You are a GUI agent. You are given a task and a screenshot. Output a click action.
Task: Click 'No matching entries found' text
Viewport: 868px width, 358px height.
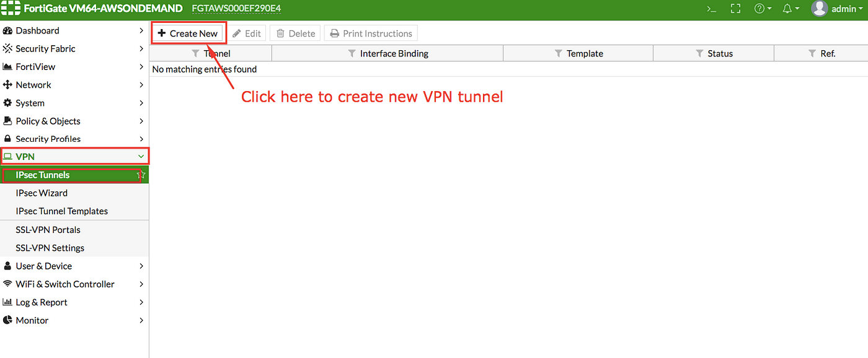[x=205, y=69]
